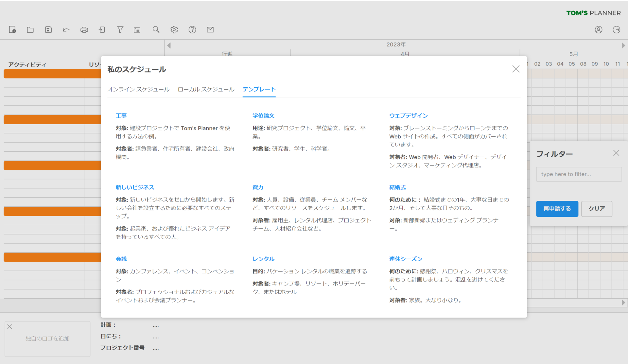
Task: Click the export/import arrow icon
Action: [102, 30]
